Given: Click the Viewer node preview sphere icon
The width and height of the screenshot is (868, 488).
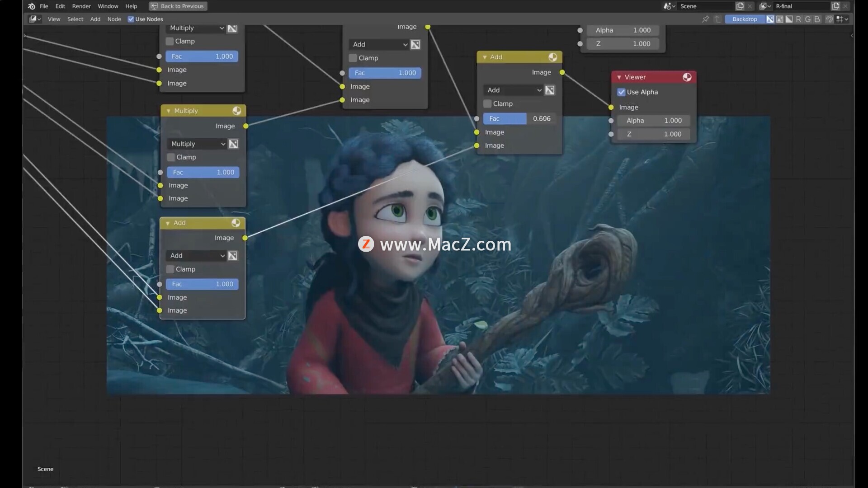Looking at the screenshot, I should coord(687,77).
